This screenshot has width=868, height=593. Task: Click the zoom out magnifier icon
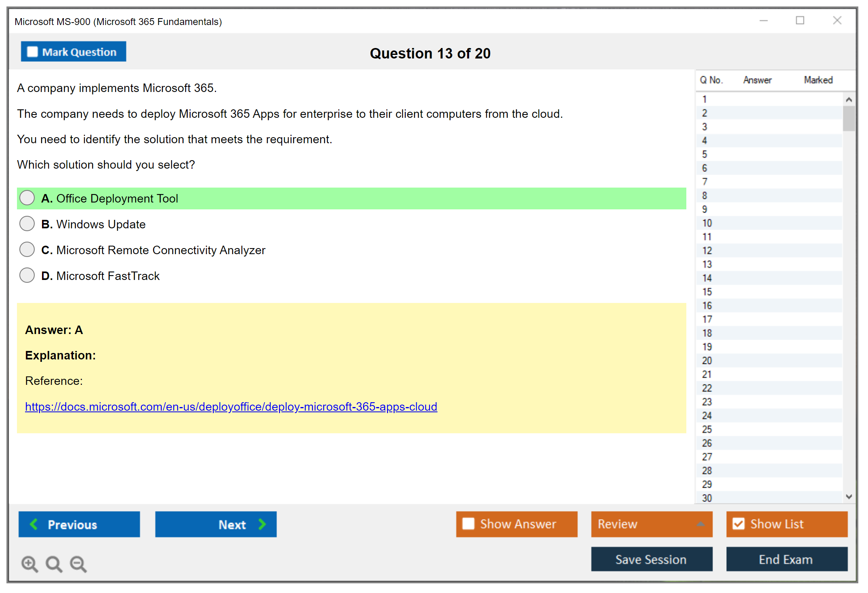78,564
